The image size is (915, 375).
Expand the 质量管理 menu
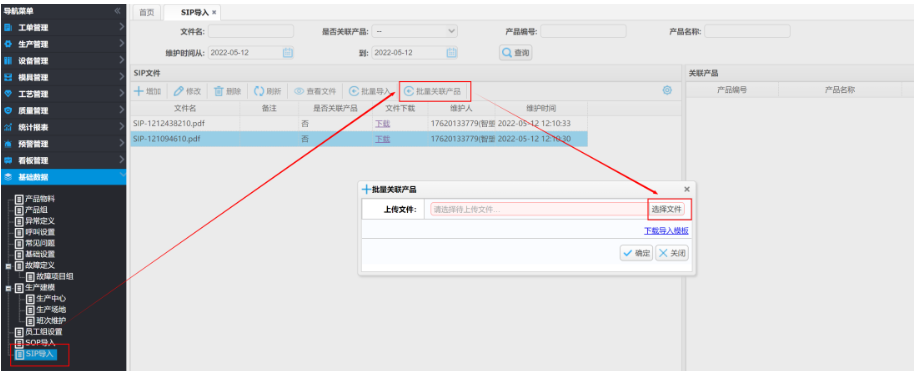[63, 110]
